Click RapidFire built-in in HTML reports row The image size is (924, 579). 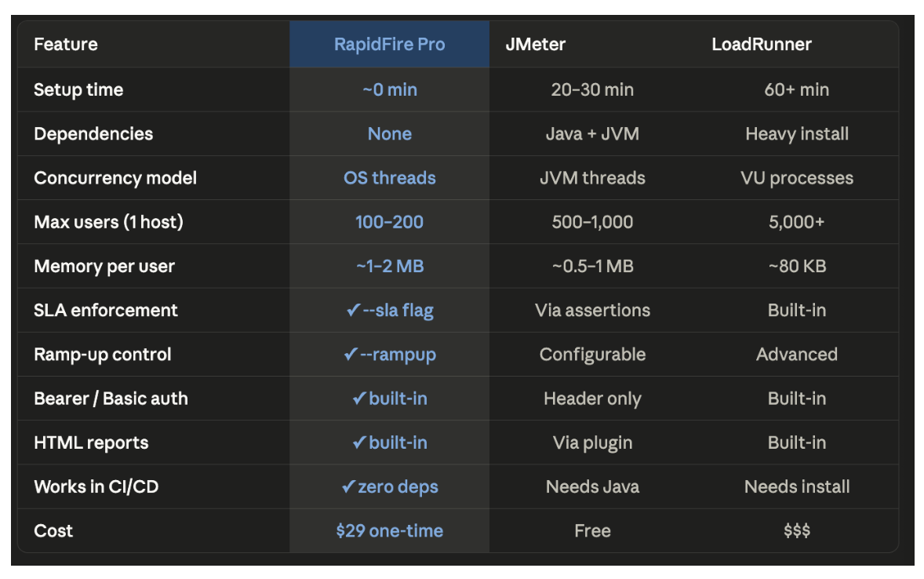click(390, 442)
